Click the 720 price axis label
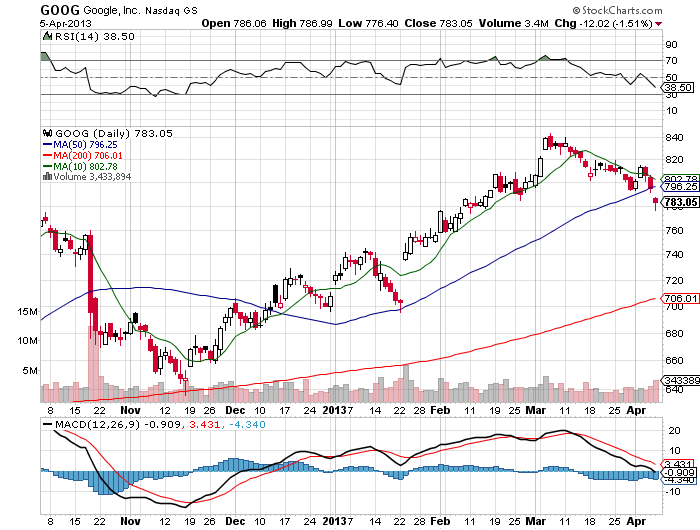 coord(674,280)
